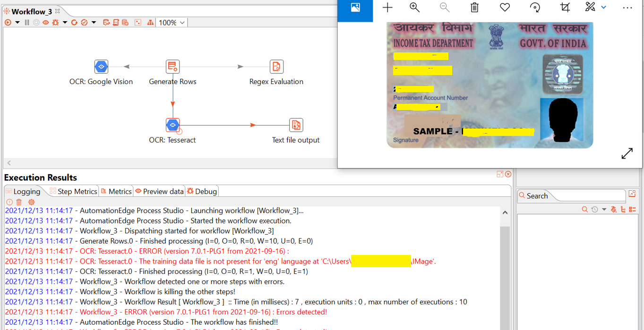Show error lines icon in logging toolbar
Screen dimensions: 644x330
click(x=9, y=202)
